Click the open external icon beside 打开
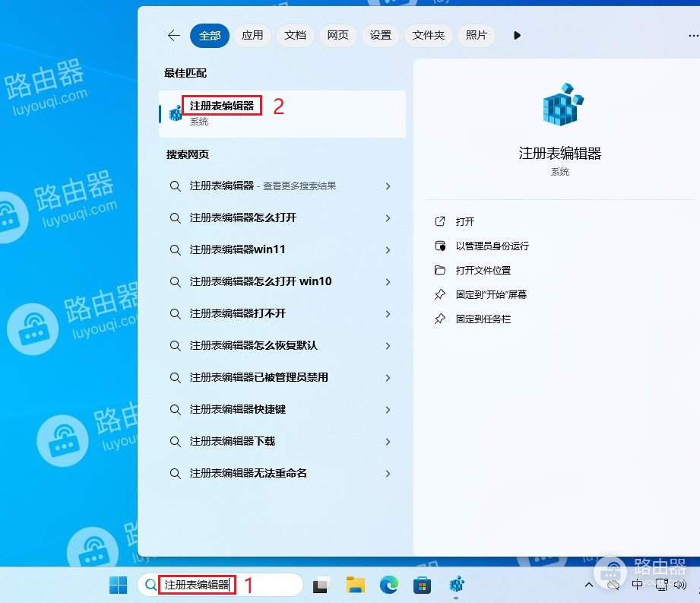 (440, 221)
